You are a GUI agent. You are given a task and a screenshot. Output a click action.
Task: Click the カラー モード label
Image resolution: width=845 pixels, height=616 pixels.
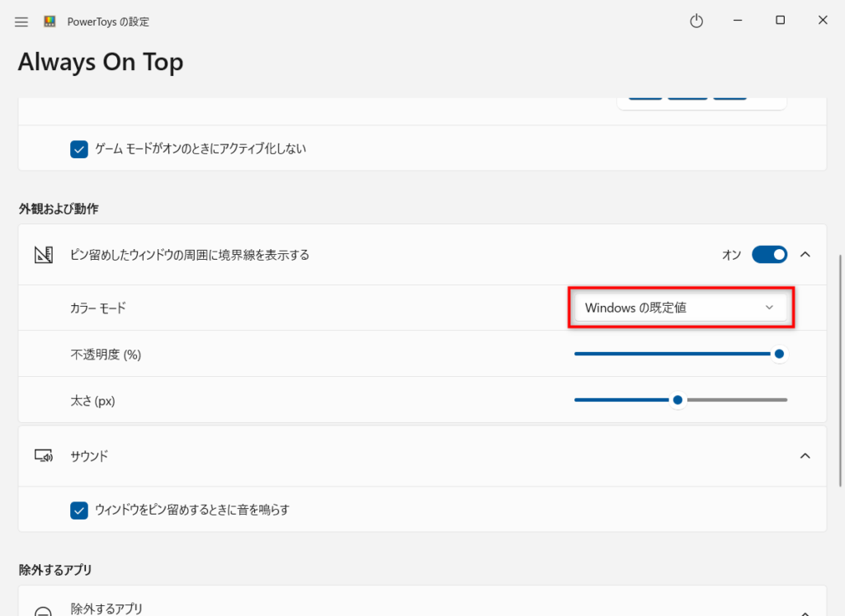98,308
